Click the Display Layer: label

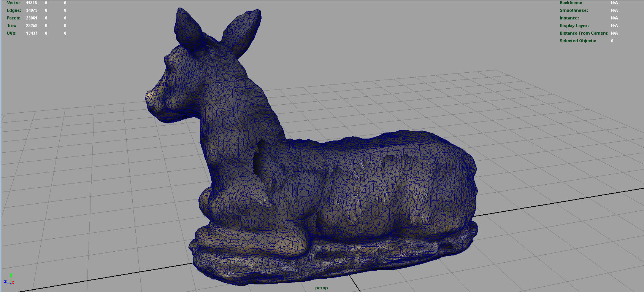coord(574,26)
